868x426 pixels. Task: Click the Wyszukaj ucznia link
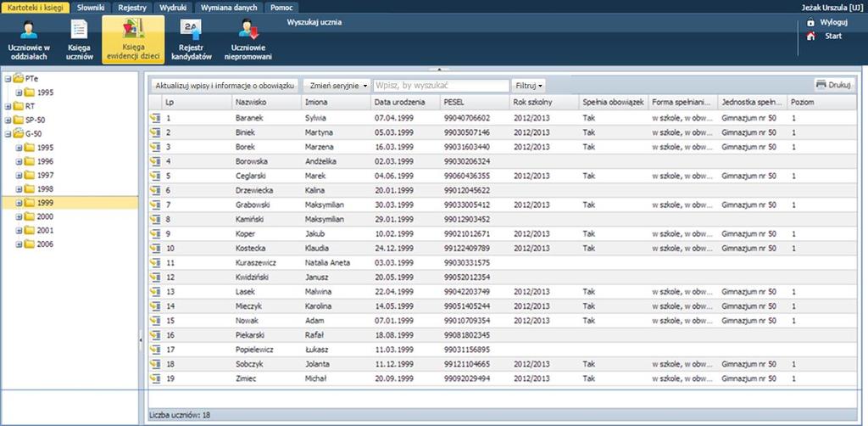[x=314, y=23]
